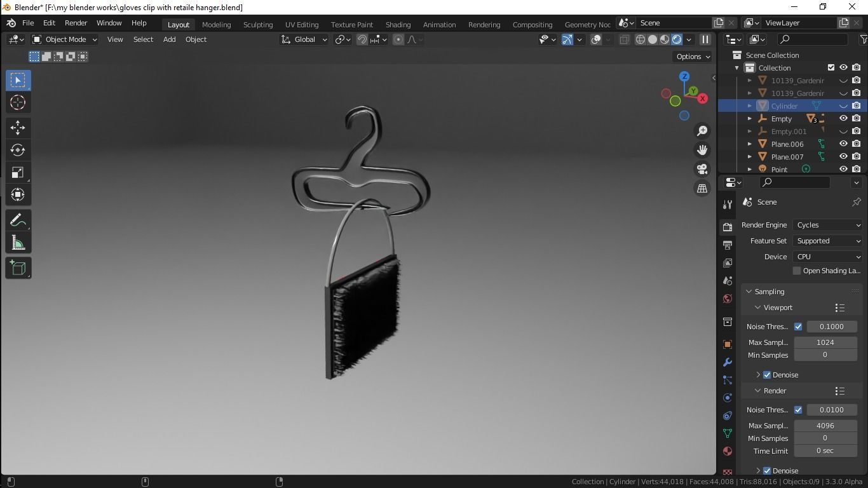Hide Plane.006 in viewport
This screenshot has height=488, width=868.
click(843, 144)
